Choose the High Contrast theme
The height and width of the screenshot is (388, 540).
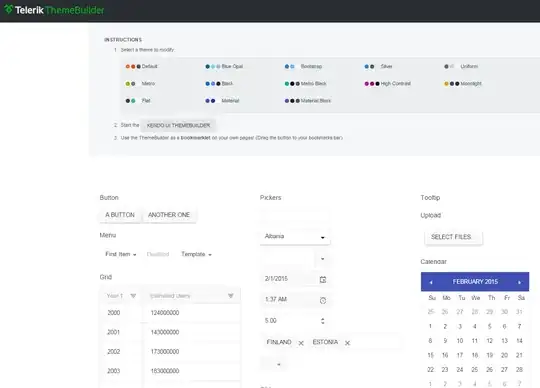[x=388, y=83]
